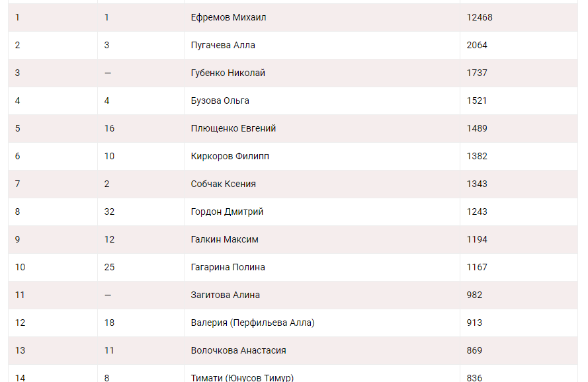Click previous rank 32 beside Гордон Дмитрий
Viewport: 588px width, 382px height.
(x=110, y=211)
